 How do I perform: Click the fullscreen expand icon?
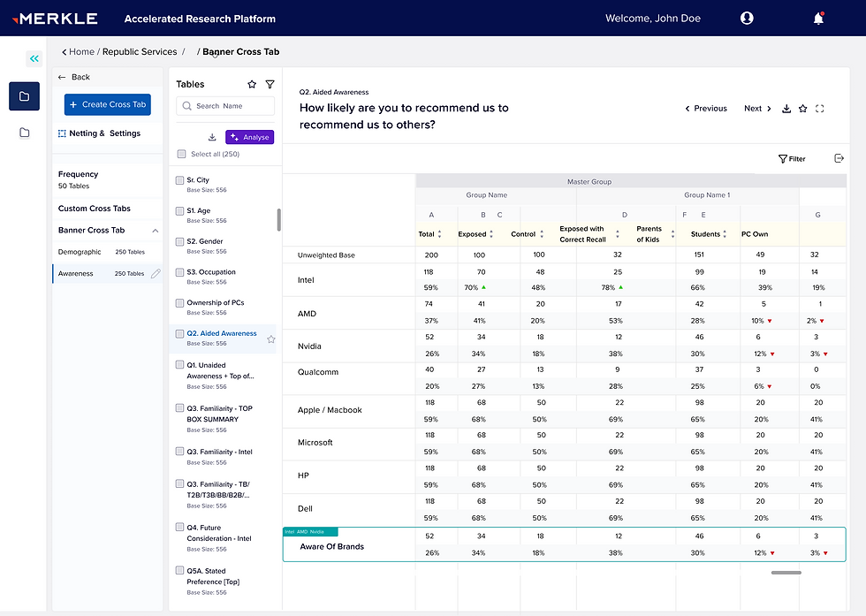(819, 109)
